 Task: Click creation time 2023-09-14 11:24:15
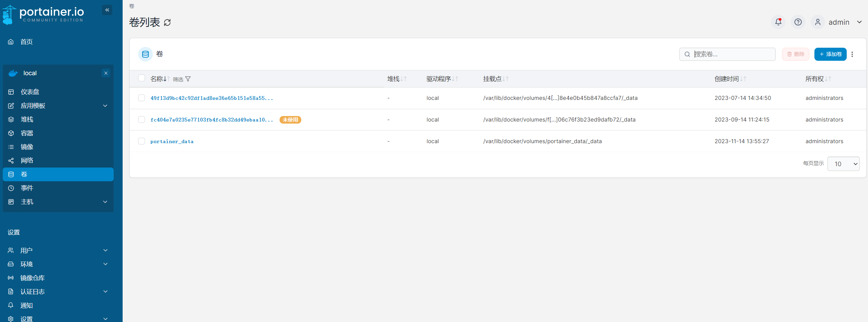tap(742, 120)
